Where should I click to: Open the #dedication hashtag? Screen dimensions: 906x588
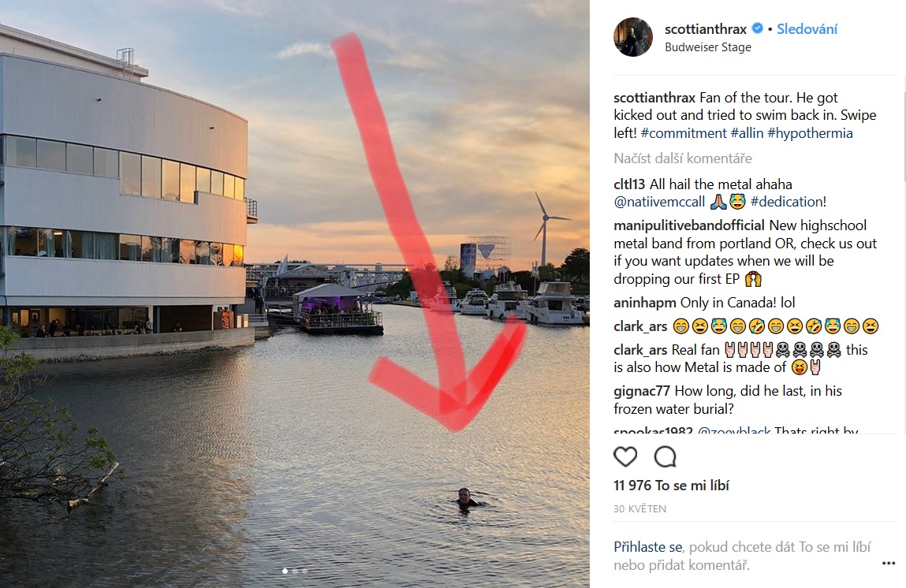tap(788, 202)
